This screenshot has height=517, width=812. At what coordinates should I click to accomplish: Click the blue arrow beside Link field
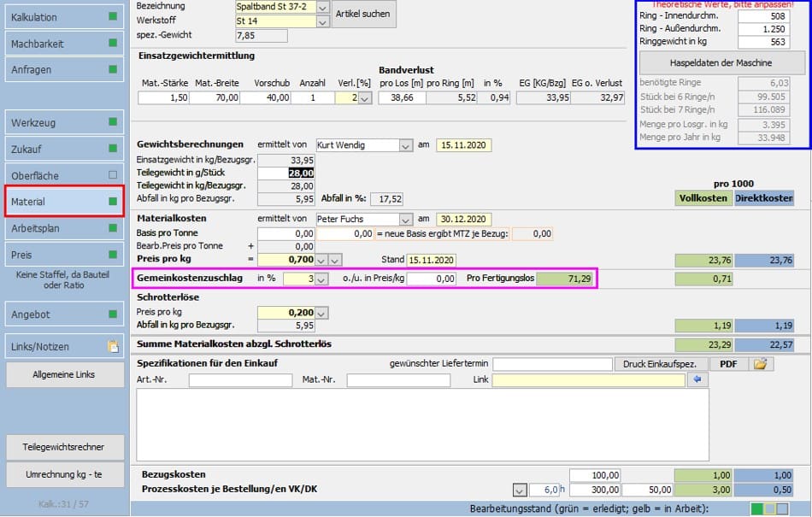click(698, 380)
